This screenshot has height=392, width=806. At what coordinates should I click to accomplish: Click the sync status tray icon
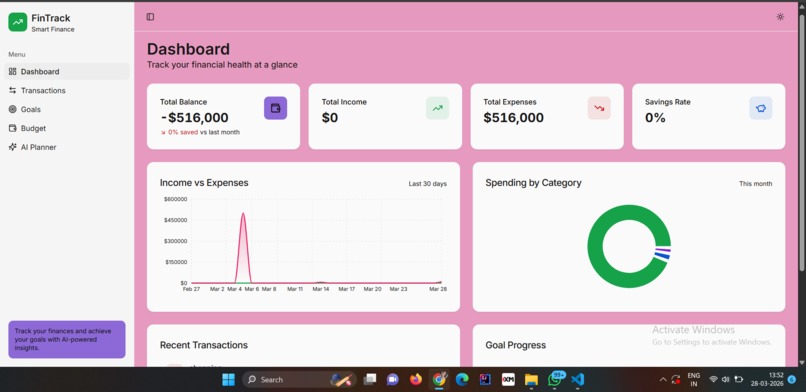point(675,380)
